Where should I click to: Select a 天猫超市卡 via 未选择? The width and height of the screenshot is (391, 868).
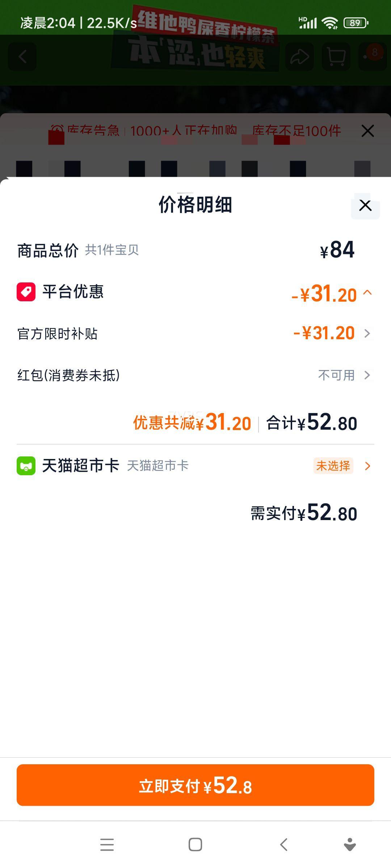click(333, 466)
